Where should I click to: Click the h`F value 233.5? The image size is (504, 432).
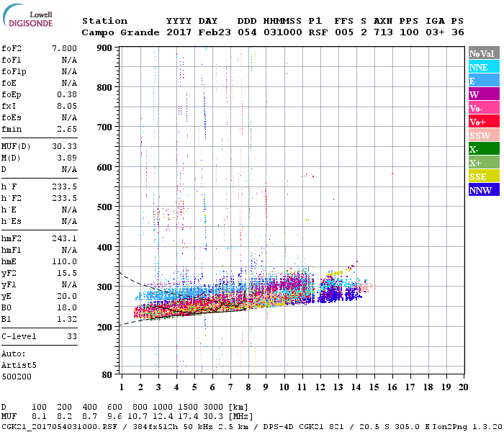coord(65,186)
